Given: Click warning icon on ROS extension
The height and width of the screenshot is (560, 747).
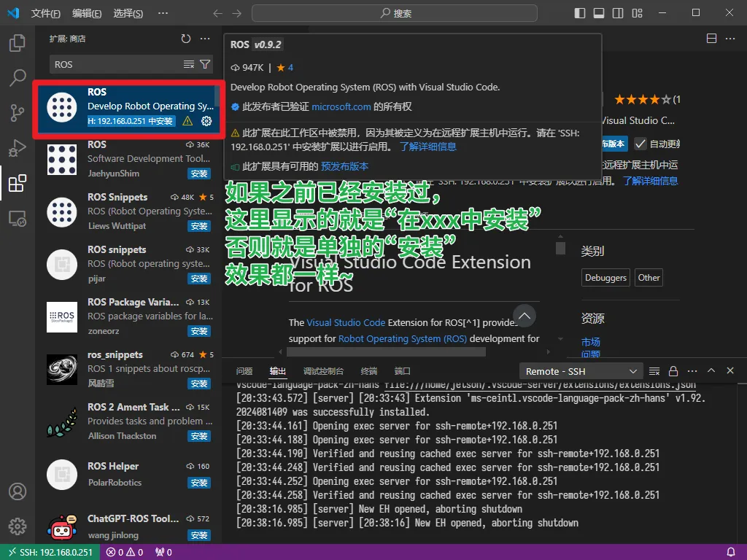Looking at the screenshot, I should [x=187, y=121].
